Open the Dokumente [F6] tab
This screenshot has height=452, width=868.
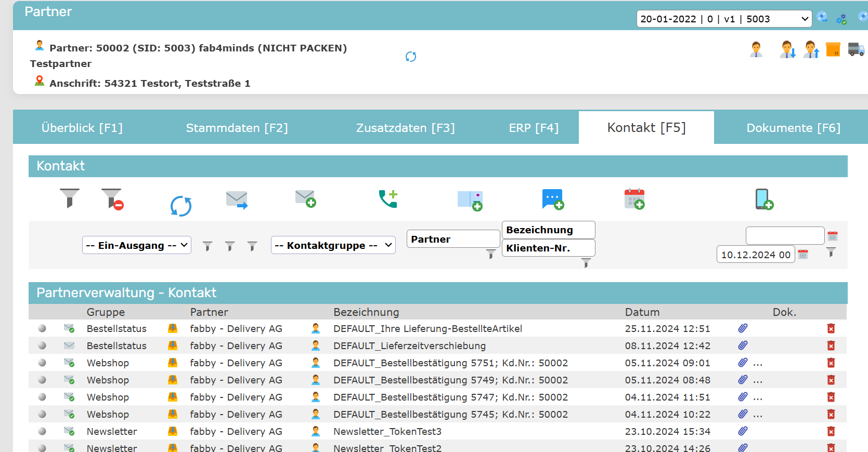click(x=793, y=128)
